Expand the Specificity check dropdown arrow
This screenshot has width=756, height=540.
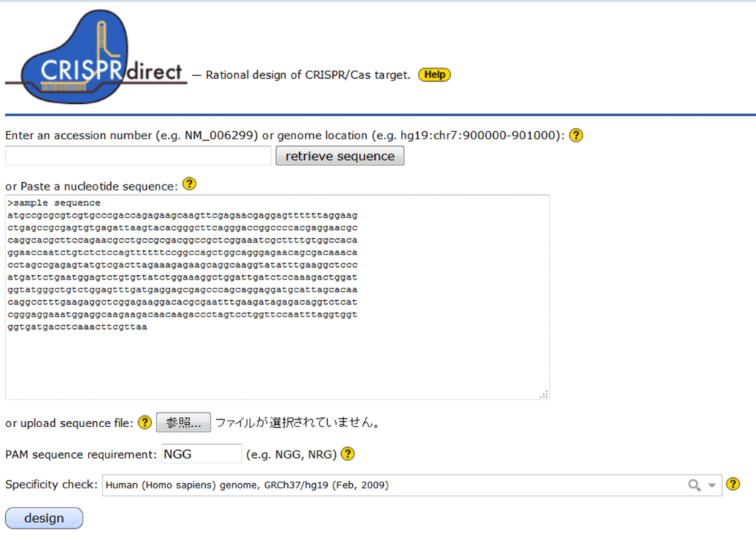pos(712,485)
